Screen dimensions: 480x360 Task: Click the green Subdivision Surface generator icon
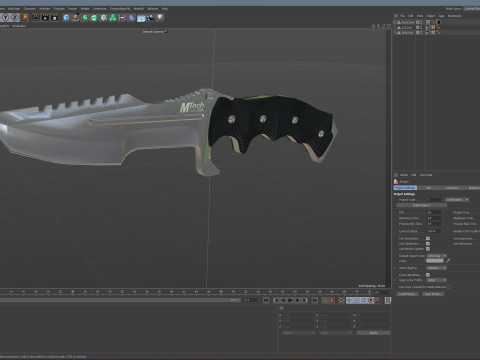85,17
